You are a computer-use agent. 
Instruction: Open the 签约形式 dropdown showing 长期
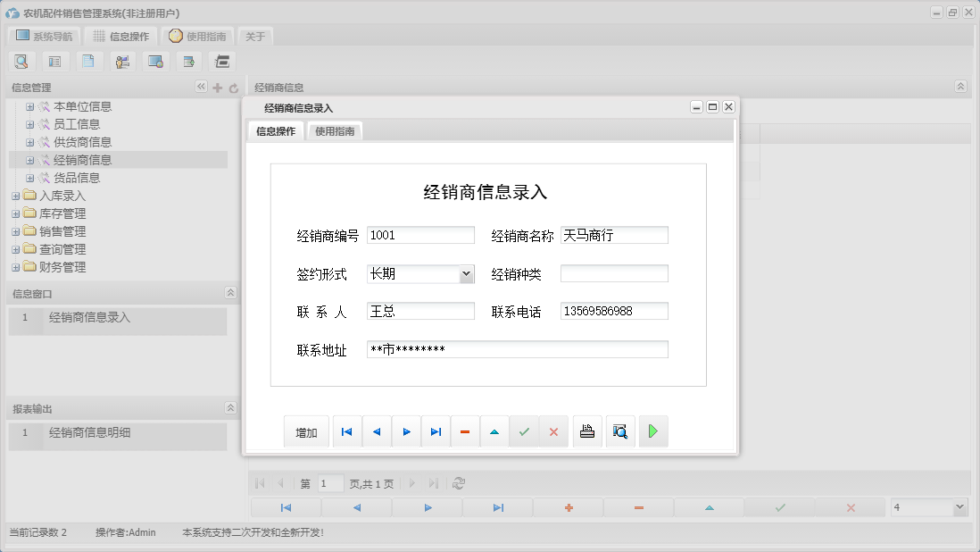tap(468, 274)
